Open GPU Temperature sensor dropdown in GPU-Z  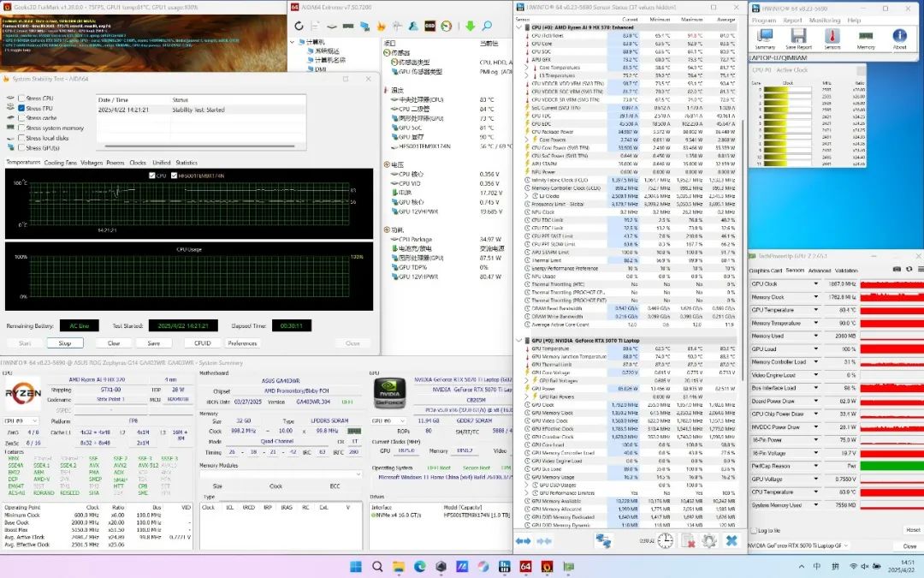pos(816,310)
